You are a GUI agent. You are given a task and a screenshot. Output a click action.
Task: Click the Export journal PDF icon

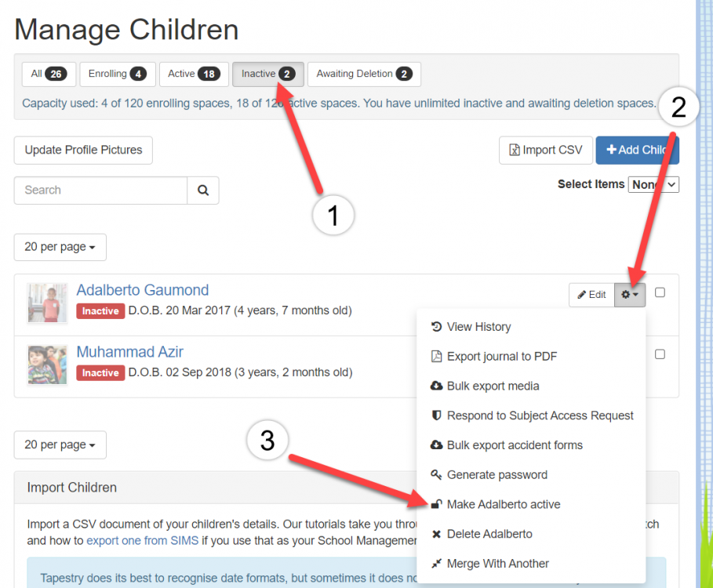click(x=437, y=357)
